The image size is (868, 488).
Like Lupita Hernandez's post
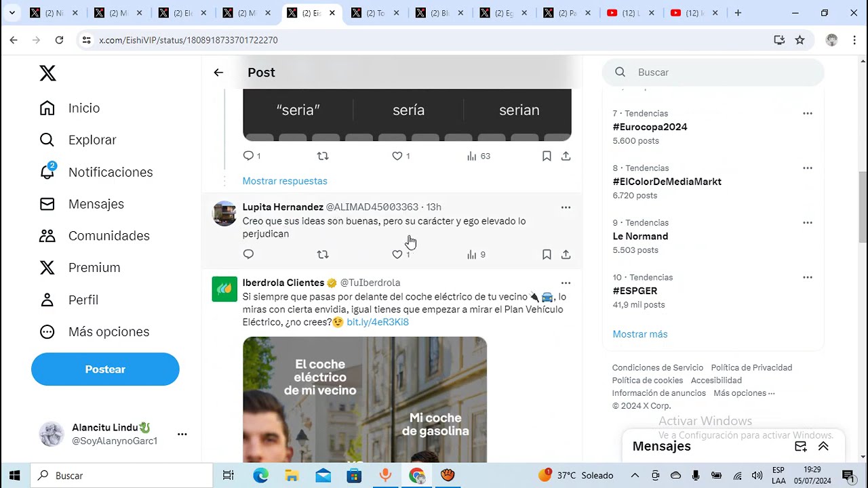[x=397, y=254]
